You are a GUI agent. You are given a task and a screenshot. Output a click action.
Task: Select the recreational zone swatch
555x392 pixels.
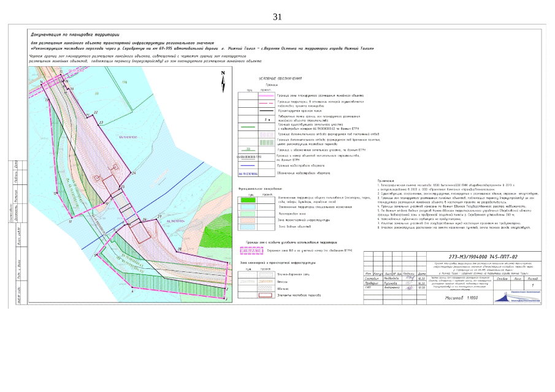click(x=248, y=213)
